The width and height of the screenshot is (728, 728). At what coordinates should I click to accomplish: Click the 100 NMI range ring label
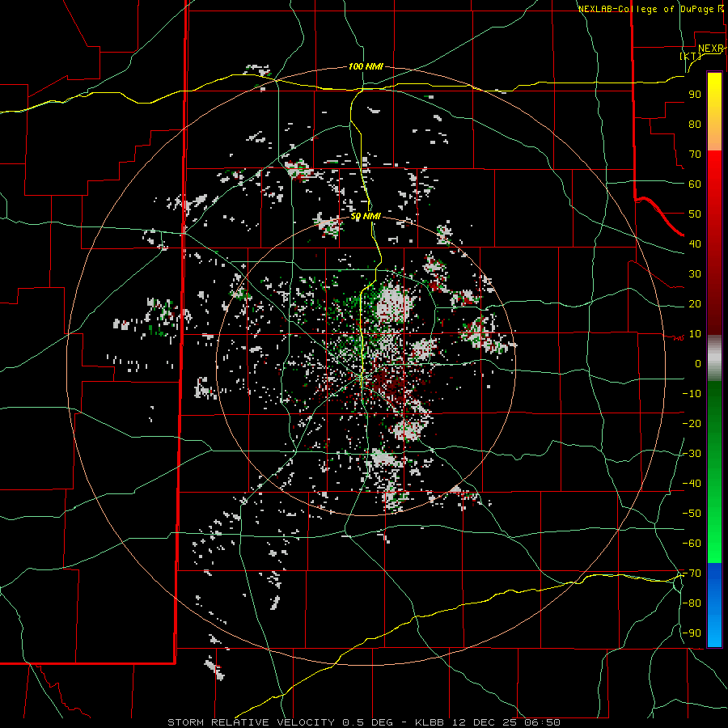pyautogui.click(x=366, y=66)
